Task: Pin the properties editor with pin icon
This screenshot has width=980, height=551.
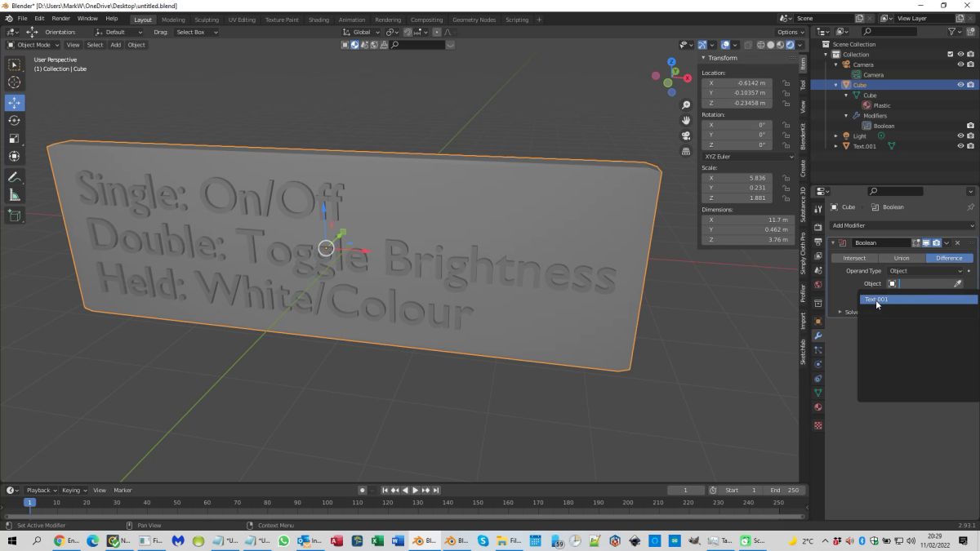Action: [x=970, y=207]
